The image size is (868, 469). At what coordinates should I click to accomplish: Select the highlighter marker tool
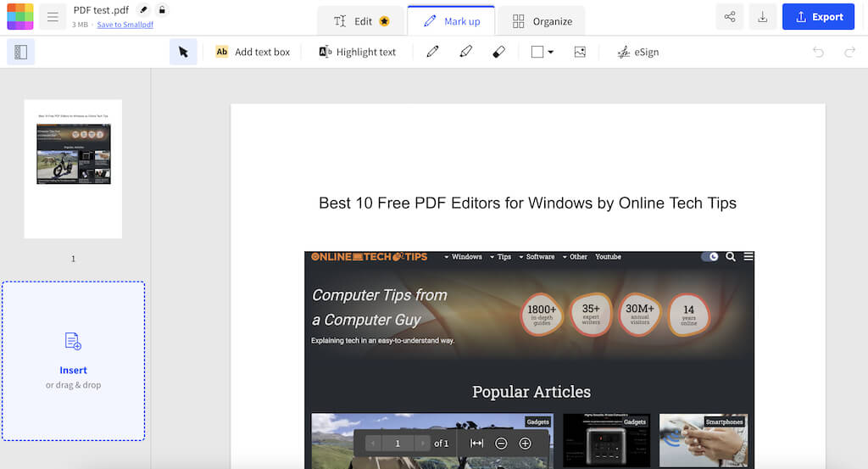[465, 52]
